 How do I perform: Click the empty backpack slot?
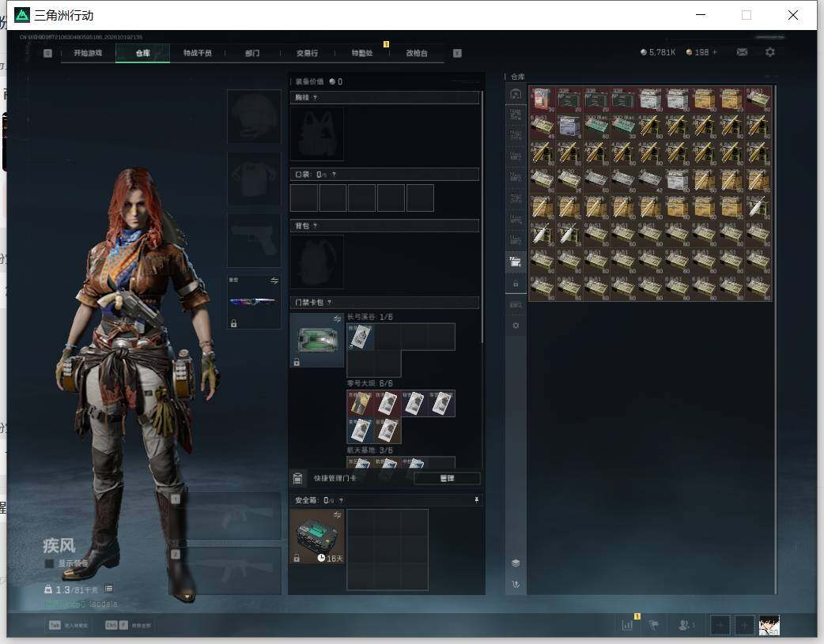coord(317,262)
